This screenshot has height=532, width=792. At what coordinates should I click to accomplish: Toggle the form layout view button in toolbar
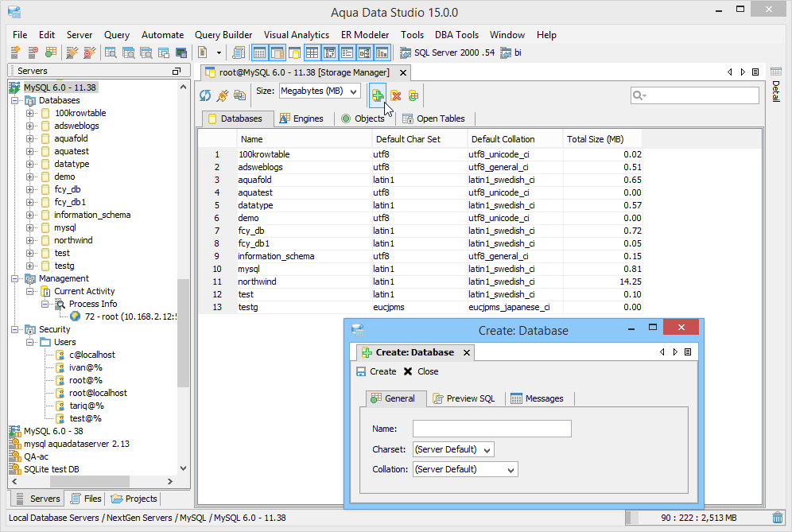pyautogui.click(x=347, y=52)
